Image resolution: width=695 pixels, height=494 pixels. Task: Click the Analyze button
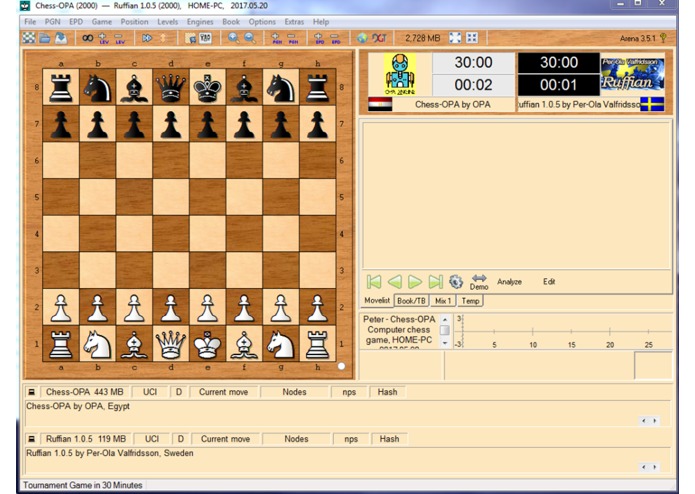509,282
